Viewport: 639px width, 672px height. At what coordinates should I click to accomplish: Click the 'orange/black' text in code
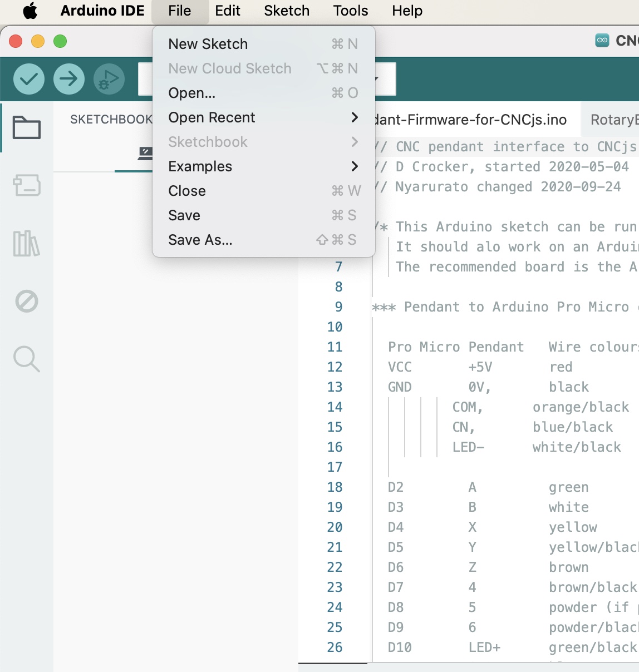coord(581,407)
